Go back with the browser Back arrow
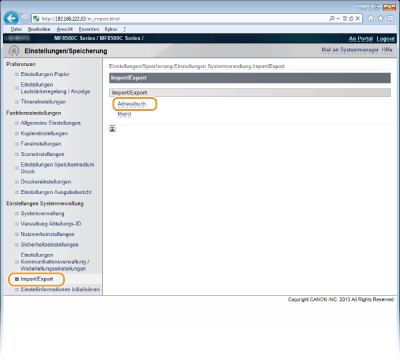The height and width of the screenshot is (360, 400). [x=11, y=18]
